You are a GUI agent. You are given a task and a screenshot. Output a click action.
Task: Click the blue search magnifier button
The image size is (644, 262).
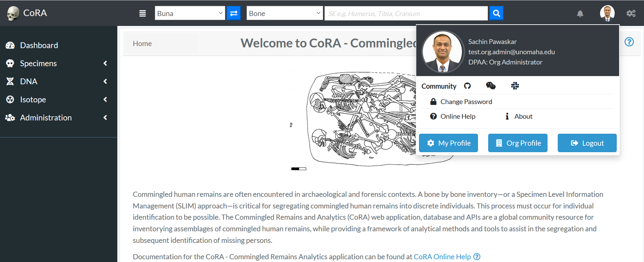point(496,13)
